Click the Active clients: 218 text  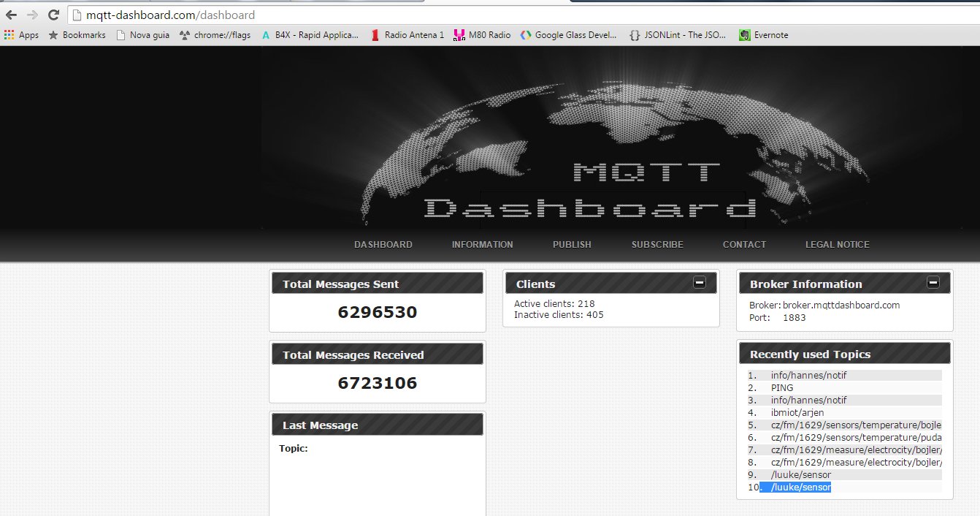pos(554,303)
